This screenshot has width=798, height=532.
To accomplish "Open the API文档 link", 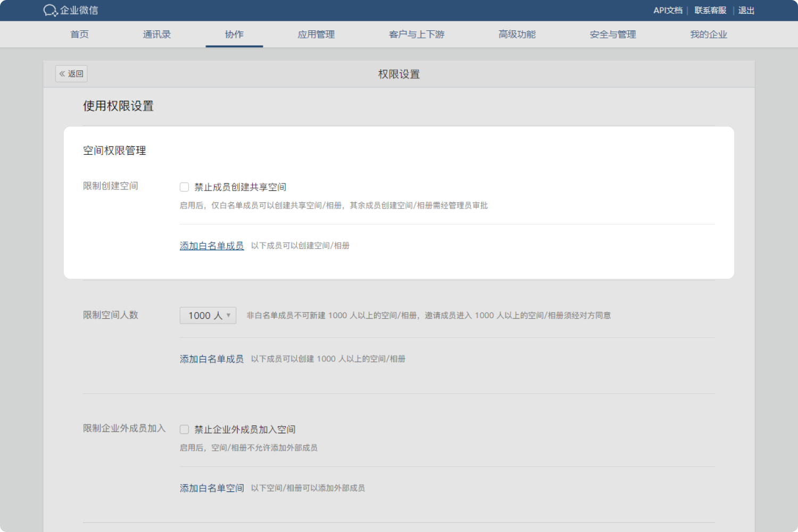I will (667, 10).
